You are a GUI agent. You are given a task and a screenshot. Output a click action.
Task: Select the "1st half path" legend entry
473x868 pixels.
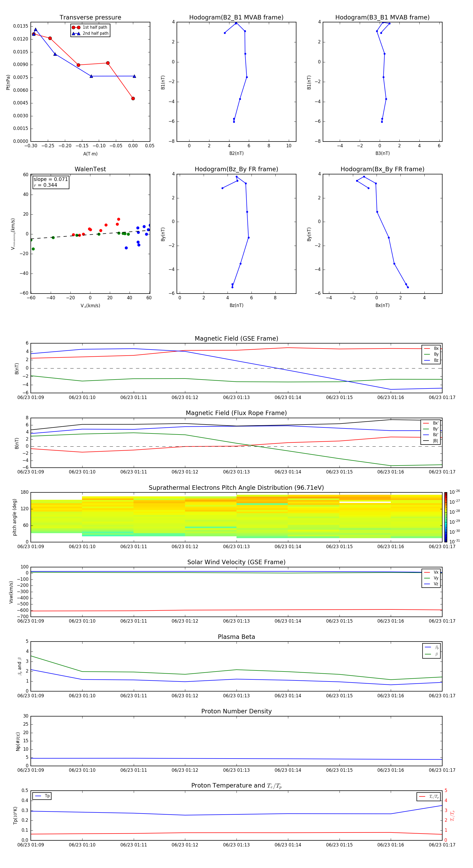click(x=90, y=27)
